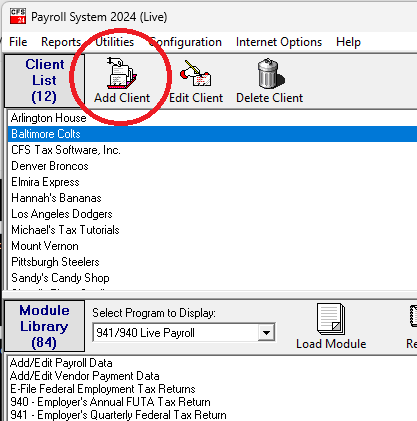
Task: Open the Internet Options menu
Action: (279, 42)
